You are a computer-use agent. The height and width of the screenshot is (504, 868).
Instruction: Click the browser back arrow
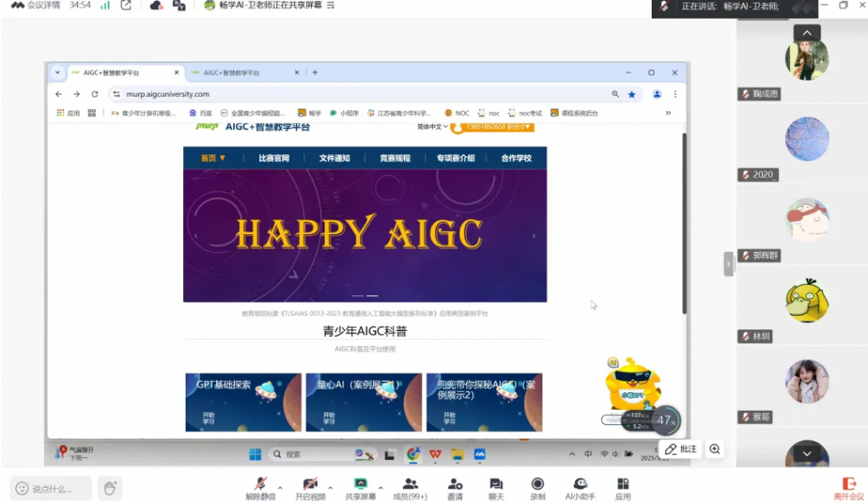pyautogui.click(x=58, y=94)
